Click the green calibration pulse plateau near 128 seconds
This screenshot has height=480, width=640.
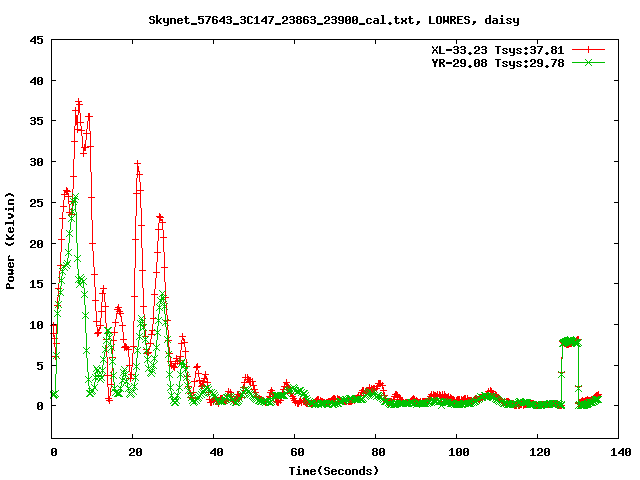pyautogui.click(x=570, y=341)
